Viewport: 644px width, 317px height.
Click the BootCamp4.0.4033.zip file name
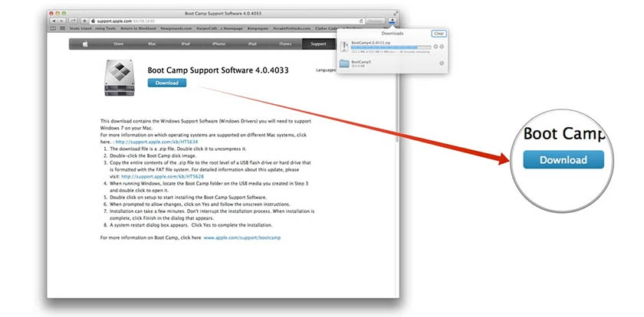point(371,43)
